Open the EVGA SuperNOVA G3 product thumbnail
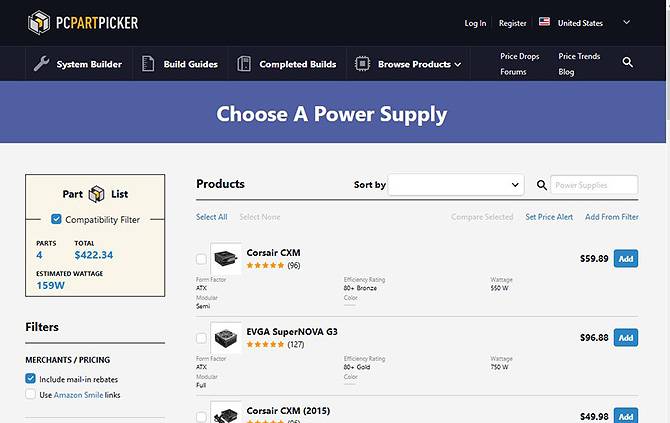Viewport: 670px width, 423px height. (226, 338)
